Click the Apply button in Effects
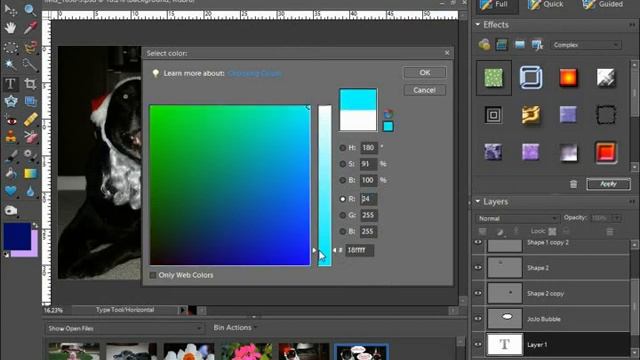The image size is (640, 360). point(608,184)
